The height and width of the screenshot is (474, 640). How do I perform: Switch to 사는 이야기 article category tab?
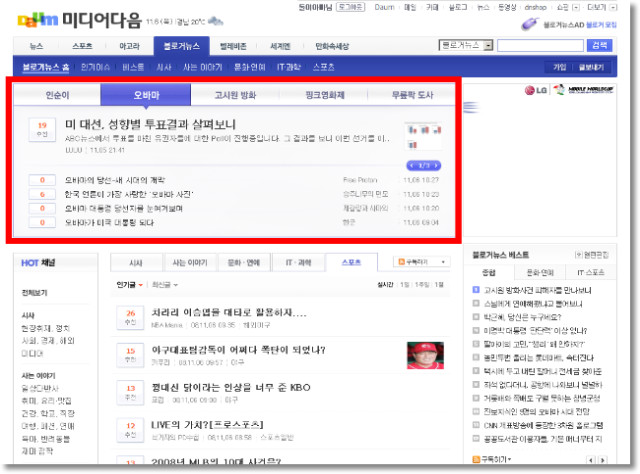(x=190, y=263)
